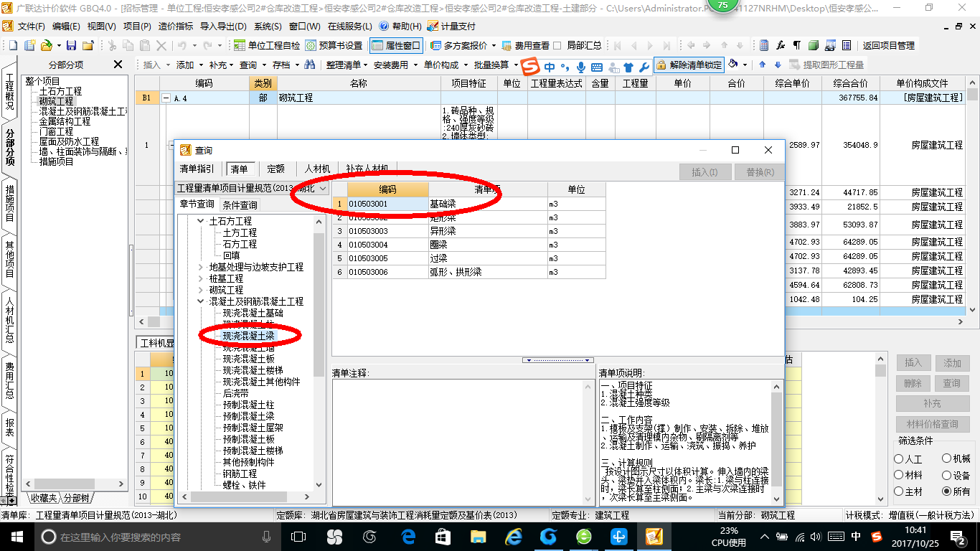980x551 pixels.
Task: Click the 插入(I) button in dialog
Action: tap(705, 172)
